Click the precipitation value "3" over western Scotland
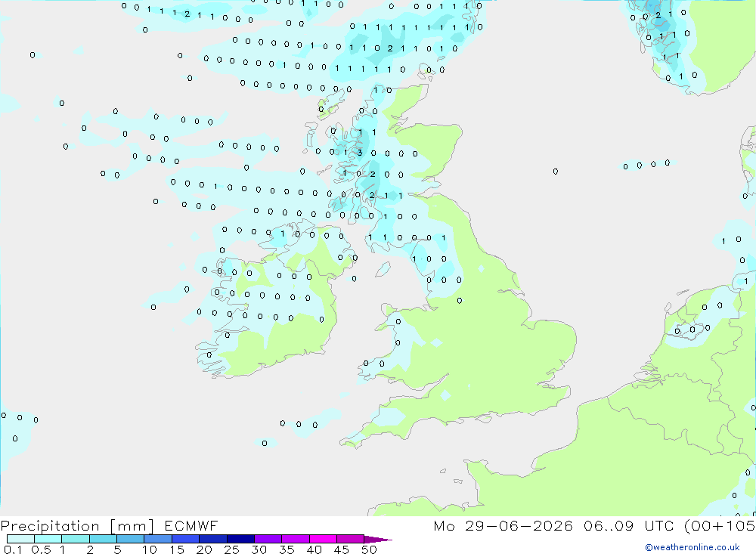Screen dimensions: 756x554 click(360, 153)
